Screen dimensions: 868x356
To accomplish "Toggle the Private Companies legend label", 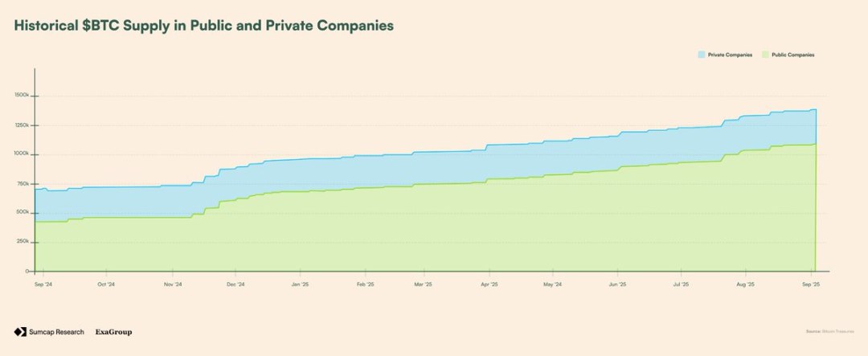I will point(730,55).
